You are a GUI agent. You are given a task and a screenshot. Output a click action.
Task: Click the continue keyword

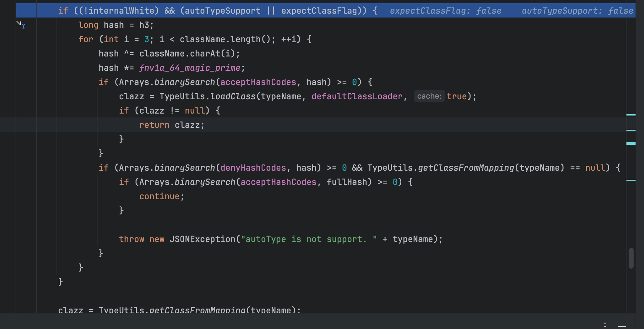pyautogui.click(x=159, y=196)
